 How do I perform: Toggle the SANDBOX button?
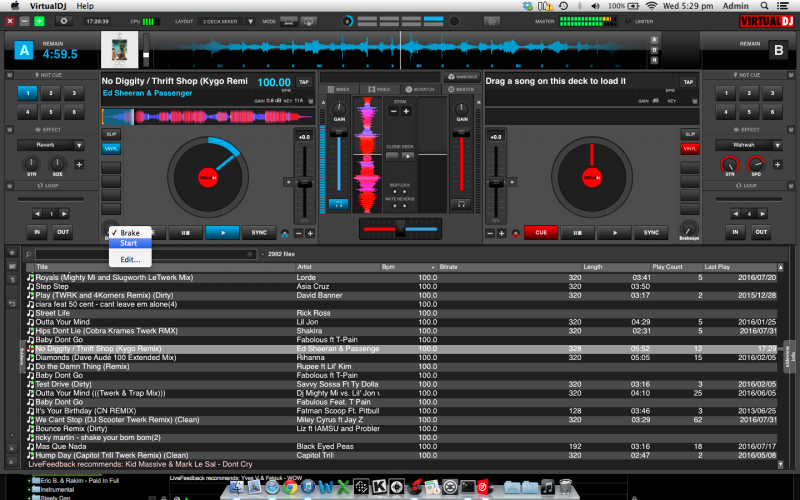click(462, 77)
